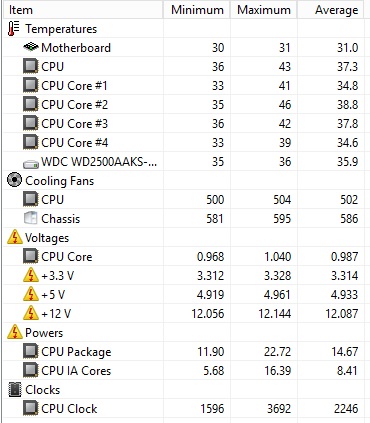Click Motherboard average value 31.0
This screenshot has height=423, width=370.
click(347, 48)
